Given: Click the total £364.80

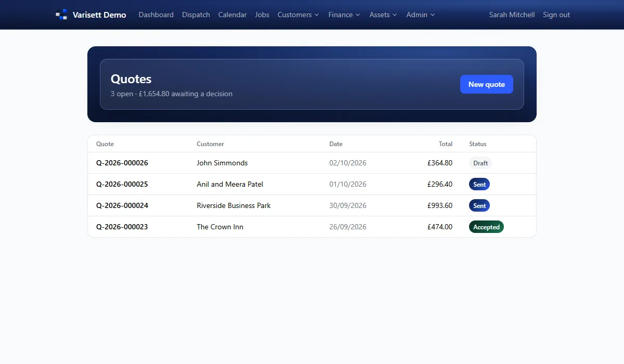Looking at the screenshot, I should 440,163.
